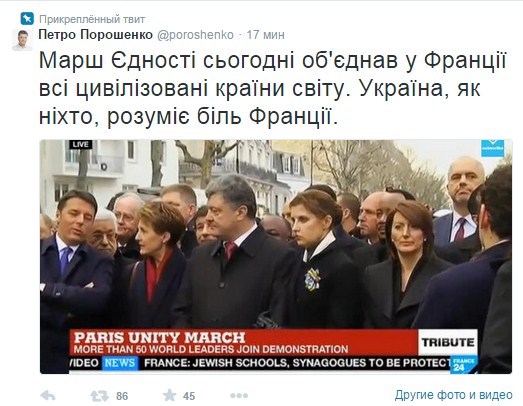Viewport: 523px width, 406px height.
Task: Click the pinned tweet pin icon
Action: [x=27, y=19]
